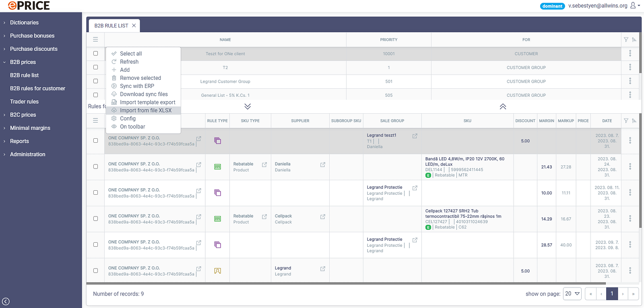Click the external link icon next to Legrand teszt1

[415, 136]
